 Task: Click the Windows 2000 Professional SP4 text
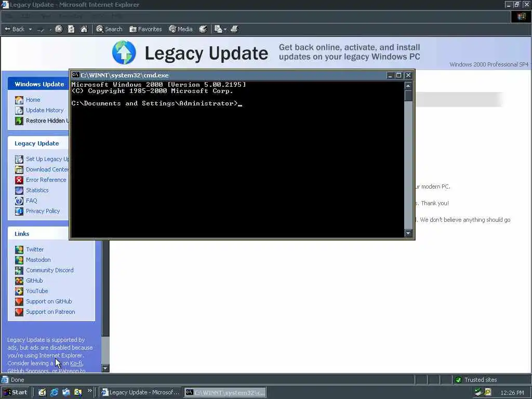488,64
